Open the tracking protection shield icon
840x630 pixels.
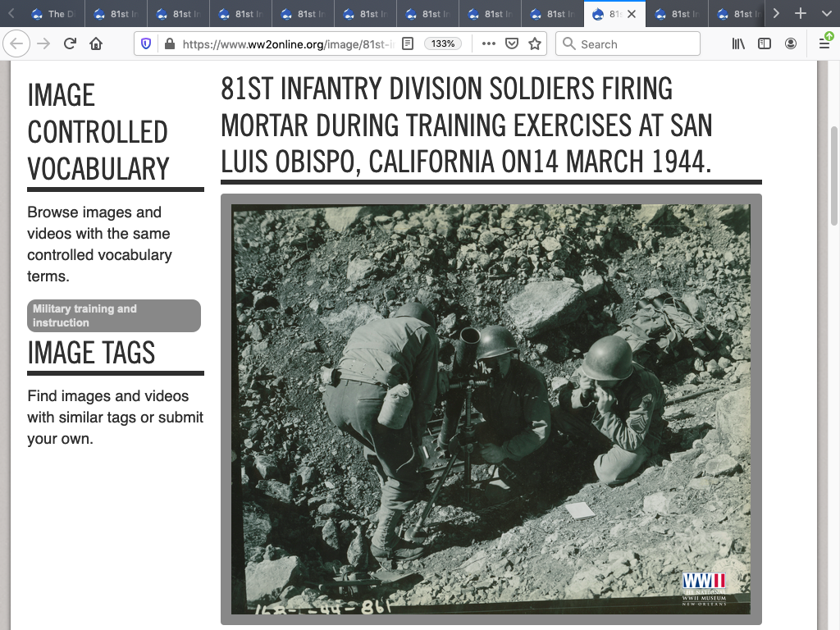click(x=147, y=44)
